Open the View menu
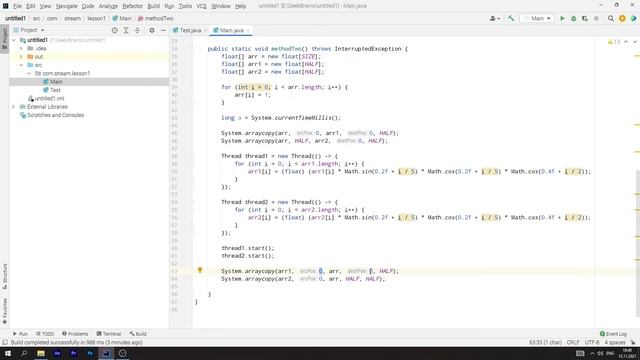Image resolution: width=640 pixels, height=360 pixels. pos(45,6)
